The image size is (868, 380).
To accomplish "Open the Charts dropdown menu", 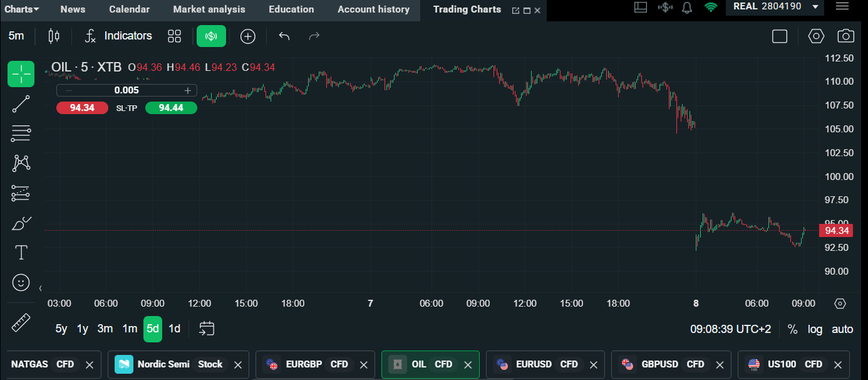I will point(22,9).
